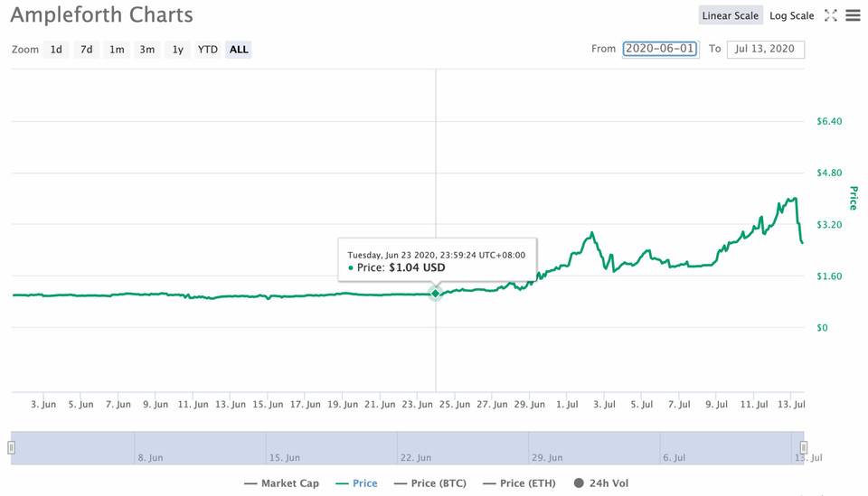Set zoom range to 7d
The image size is (868, 496).
click(x=86, y=50)
